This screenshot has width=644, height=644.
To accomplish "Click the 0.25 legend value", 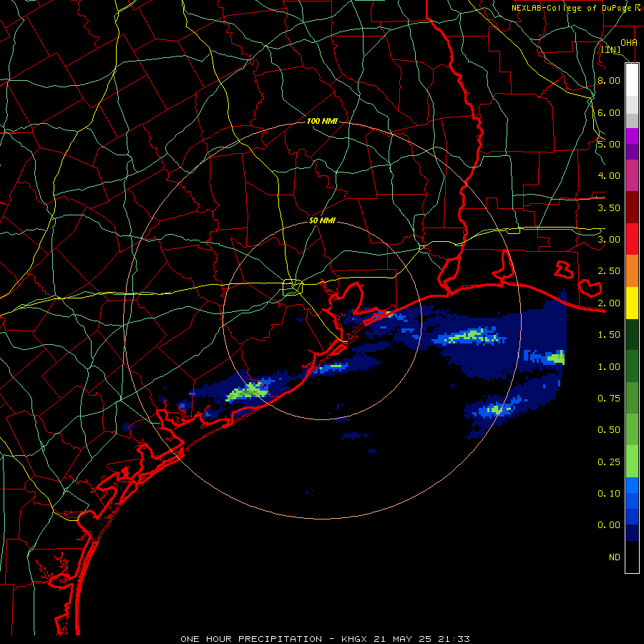I will pos(609,462).
